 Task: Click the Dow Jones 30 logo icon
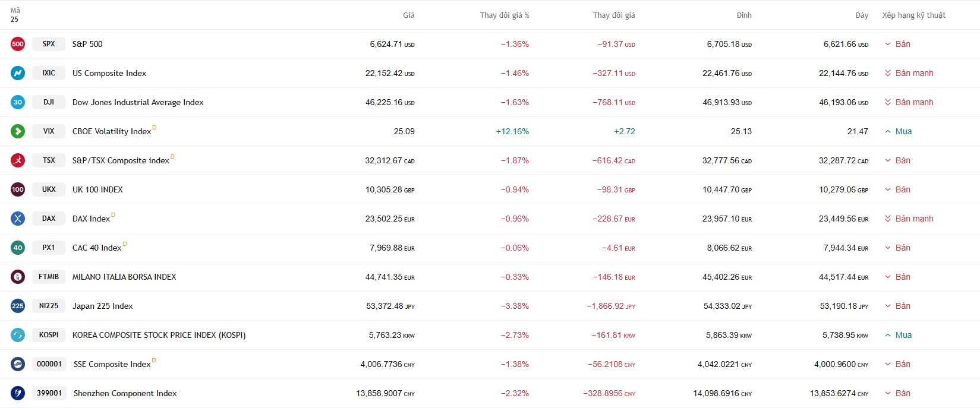click(x=18, y=102)
